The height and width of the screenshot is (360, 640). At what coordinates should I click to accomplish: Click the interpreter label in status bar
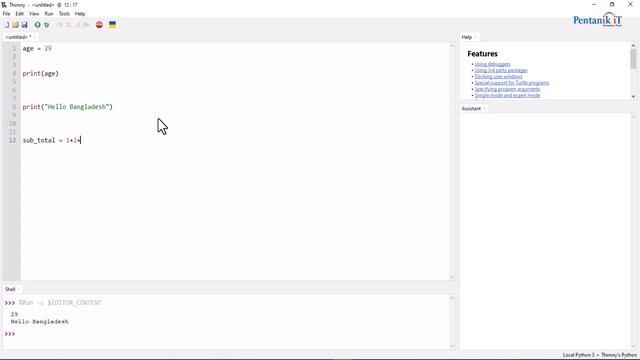pyautogui.click(x=600, y=355)
